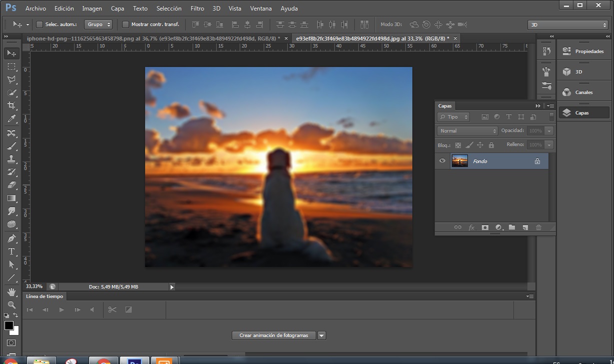Enable the Selec. autom. checkbox
The height and width of the screenshot is (364, 614).
40,24
